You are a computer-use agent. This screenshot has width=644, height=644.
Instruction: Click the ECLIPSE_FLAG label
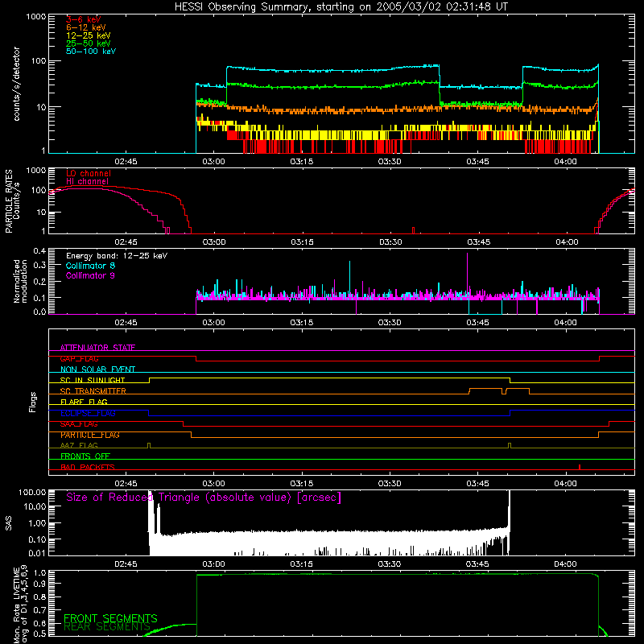pyautogui.click(x=88, y=413)
